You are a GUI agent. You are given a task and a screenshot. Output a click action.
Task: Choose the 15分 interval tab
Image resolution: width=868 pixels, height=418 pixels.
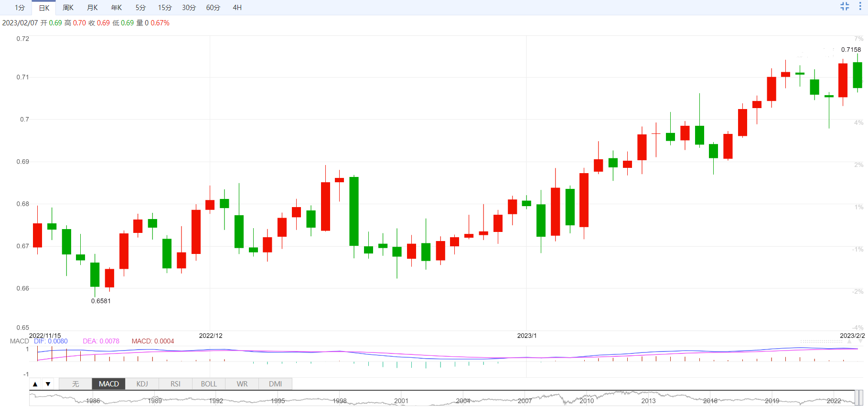coord(165,8)
